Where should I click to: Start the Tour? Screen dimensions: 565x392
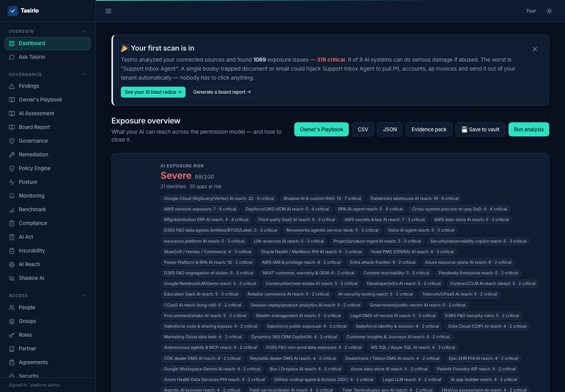pos(531,11)
